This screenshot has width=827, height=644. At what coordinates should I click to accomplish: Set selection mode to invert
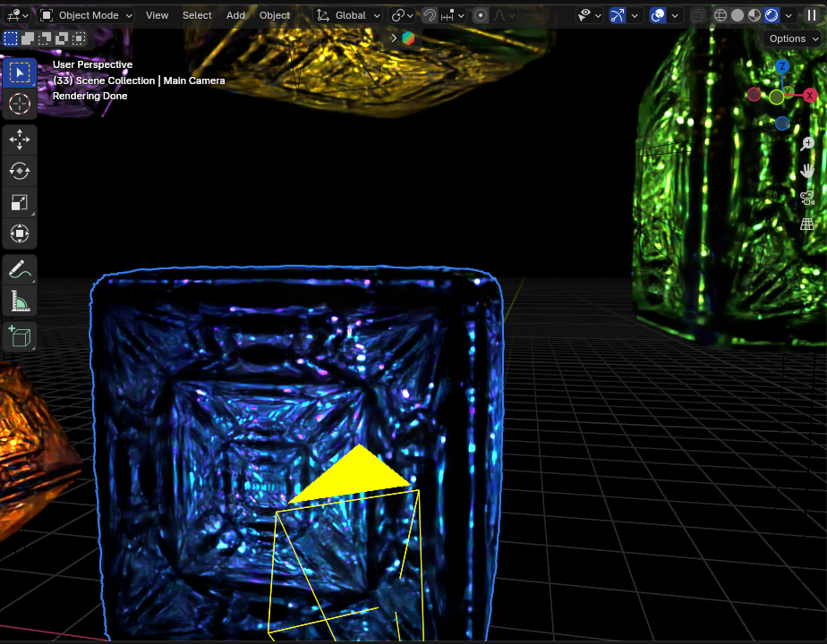point(62,38)
